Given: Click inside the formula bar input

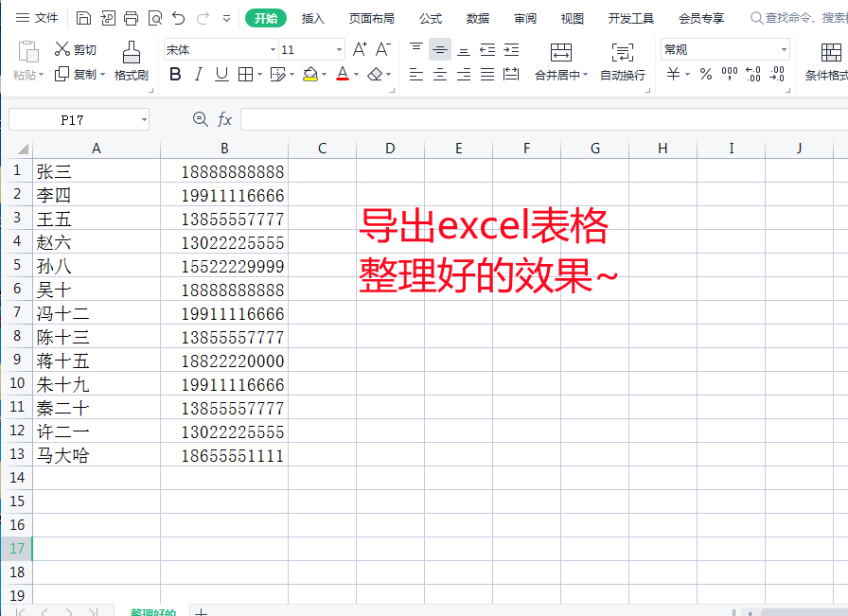Looking at the screenshot, I should 544,119.
